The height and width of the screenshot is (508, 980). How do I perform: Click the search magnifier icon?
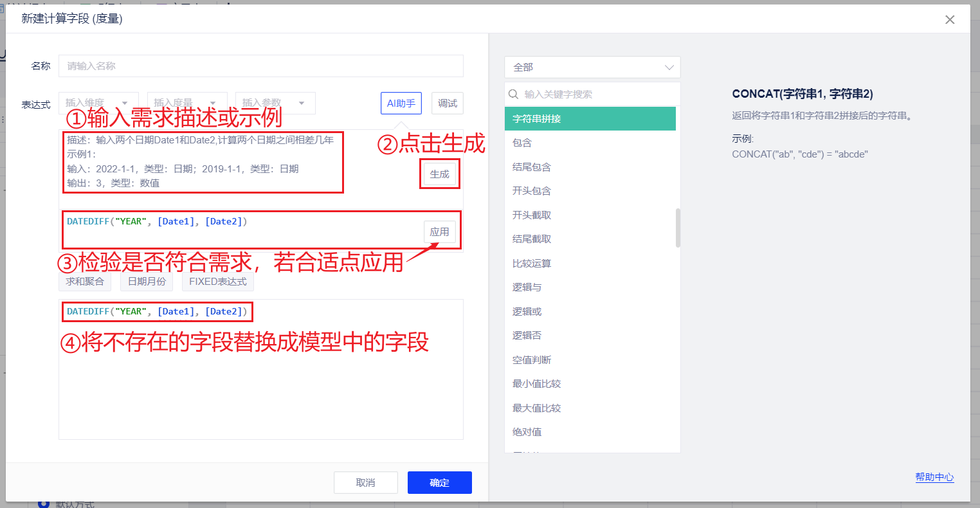tap(514, 94)
